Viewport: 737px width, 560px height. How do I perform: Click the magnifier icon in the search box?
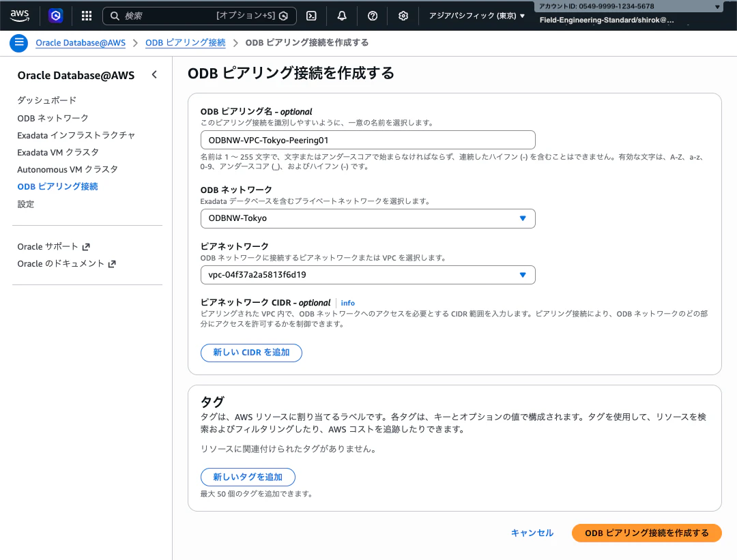tap(114, 16)
